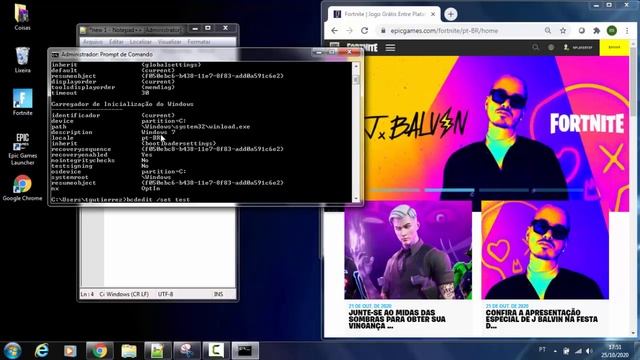Select the first carousel indicator bar
640x360 pixels.
click(x=395, y=190)
